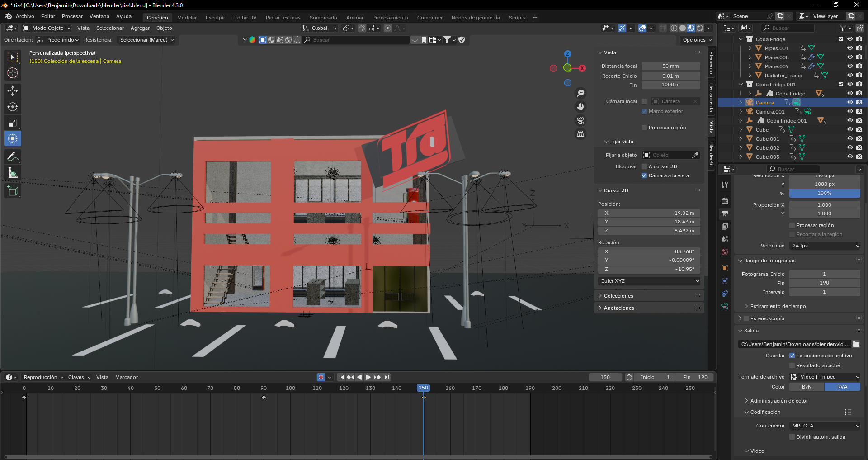Switch to solid viewport shading
The width and height of the screenshot is (868, 460).
pos(683,28)
